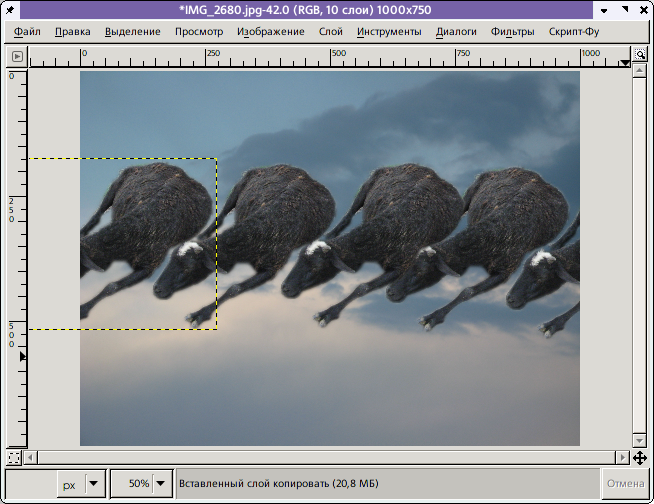The image size is (654, 504).
Task: Open the Инструменты menu
Action: (389, 31)
